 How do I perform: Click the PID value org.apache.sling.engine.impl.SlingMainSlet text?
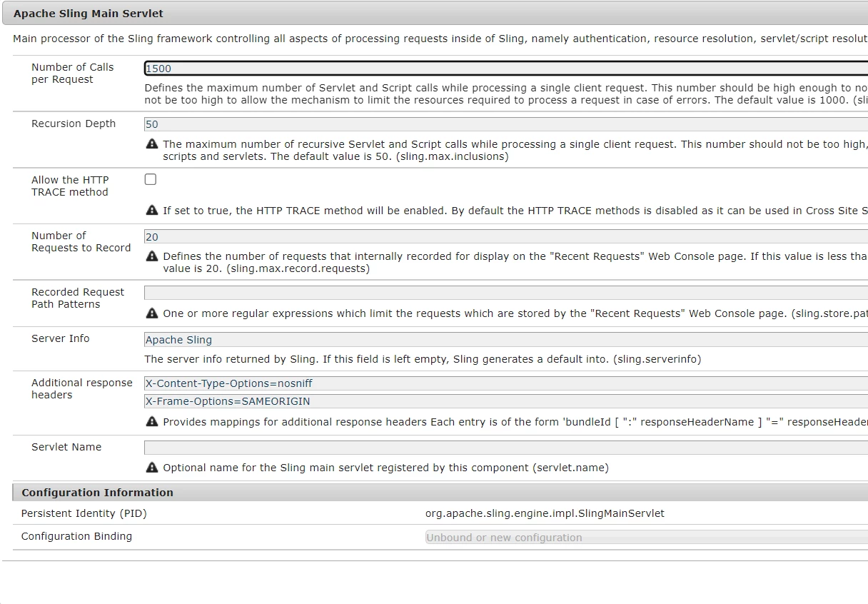tap(545, 513)
